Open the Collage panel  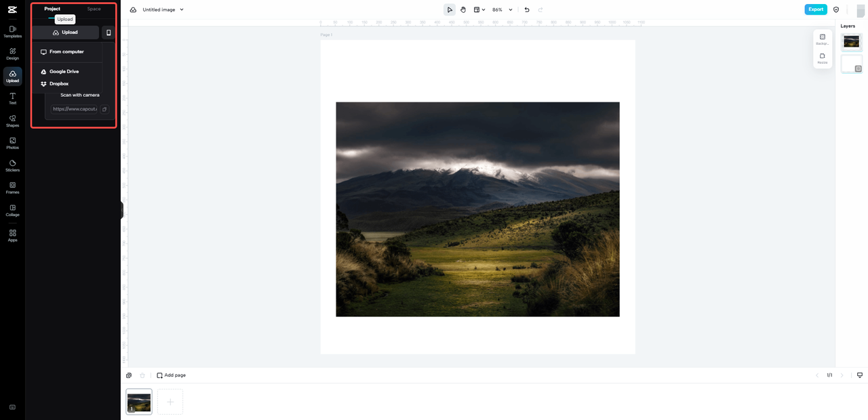12,211
